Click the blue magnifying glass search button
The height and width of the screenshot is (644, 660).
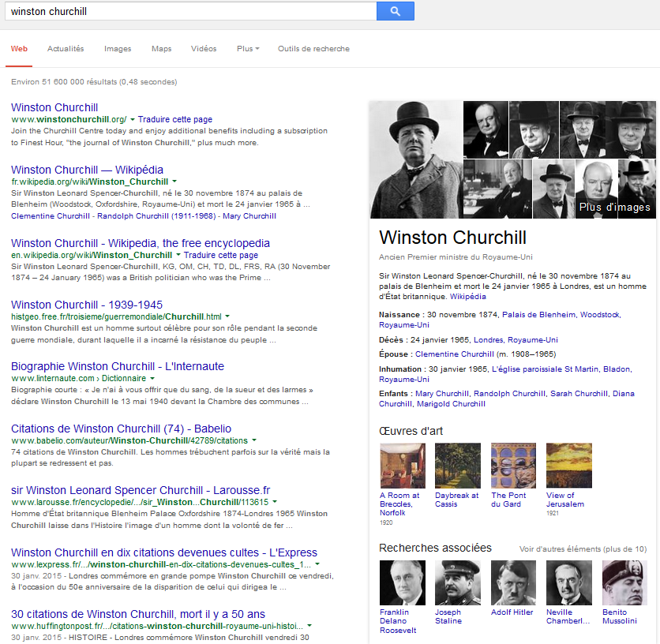click(396, 11)
